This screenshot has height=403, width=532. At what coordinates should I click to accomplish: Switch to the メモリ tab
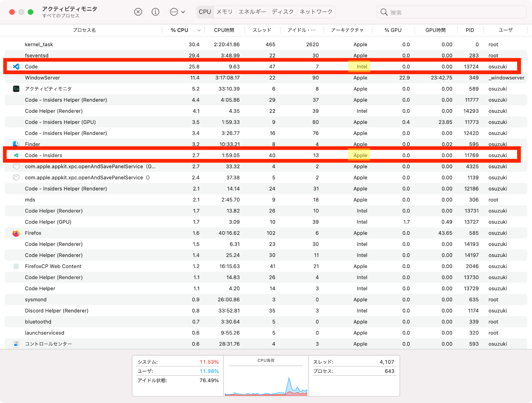(x=225, y=12)
